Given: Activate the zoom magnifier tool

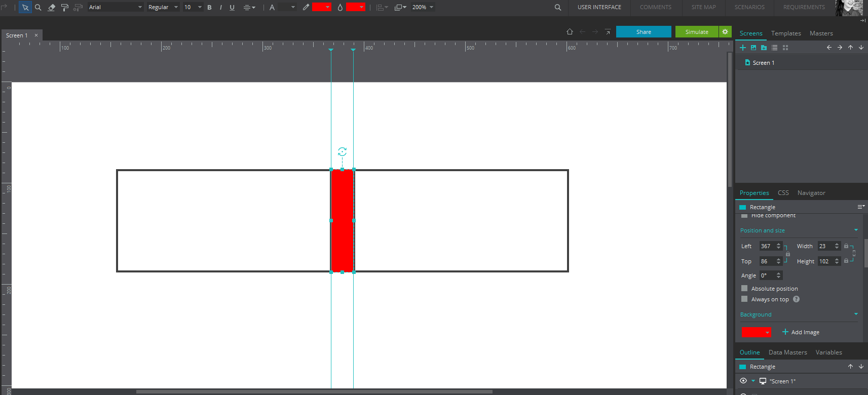Looking at the screenshot, I should click(x=38, y=7).
